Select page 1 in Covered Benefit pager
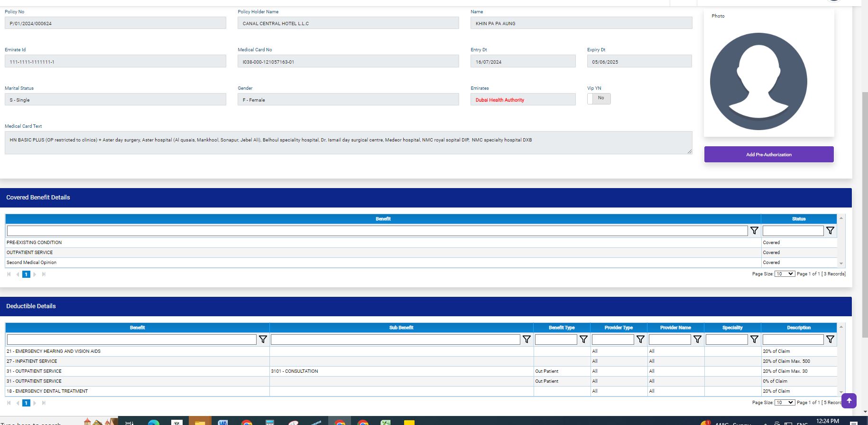Screen dimensions: 868x425 click(26, 274)
